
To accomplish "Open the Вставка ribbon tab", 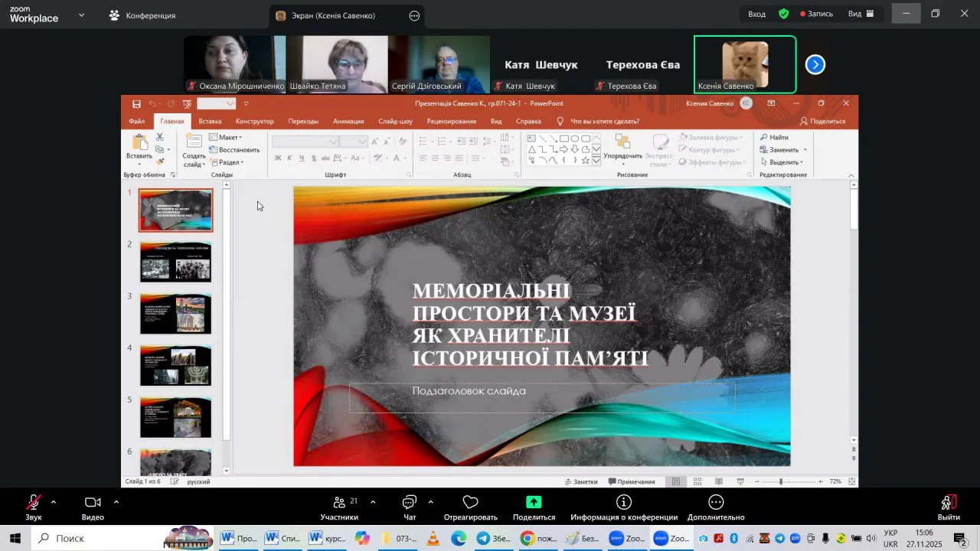I will (210, 121).
